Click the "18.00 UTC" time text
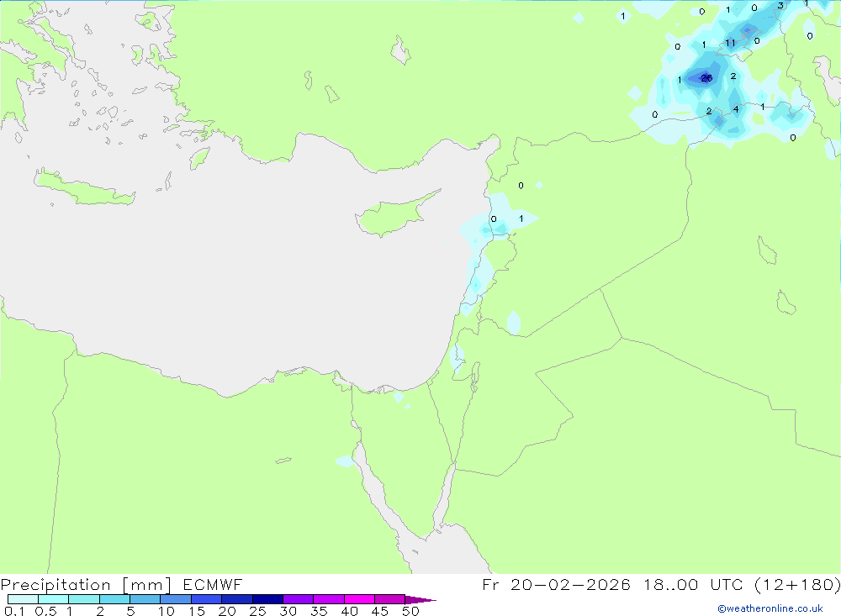Screen dimensions: 841x616 click(696, 584)
